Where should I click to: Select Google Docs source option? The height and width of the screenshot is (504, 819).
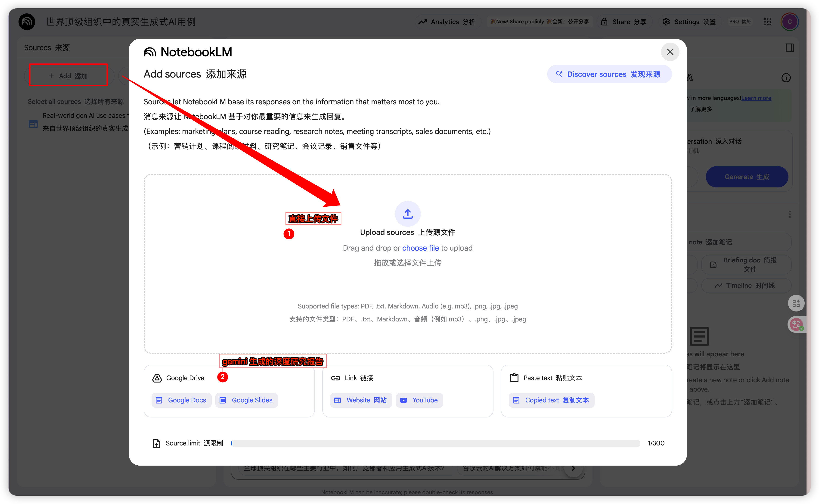(x=182, y=400)
